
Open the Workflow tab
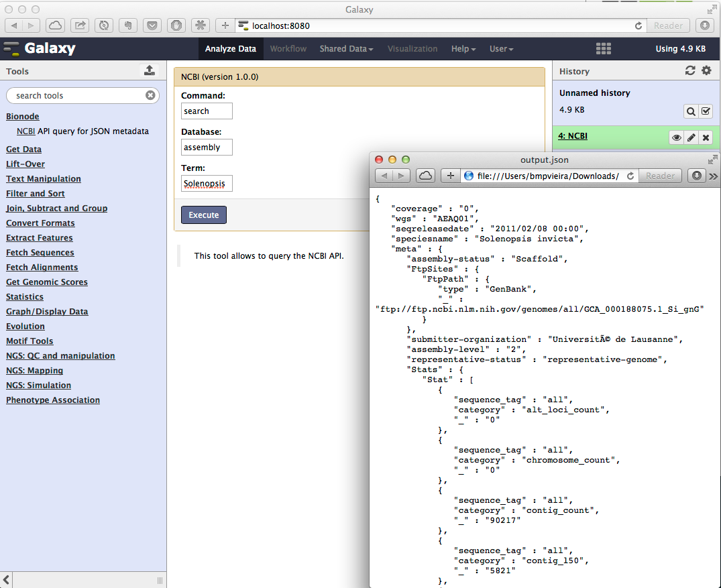pos(288,49)
